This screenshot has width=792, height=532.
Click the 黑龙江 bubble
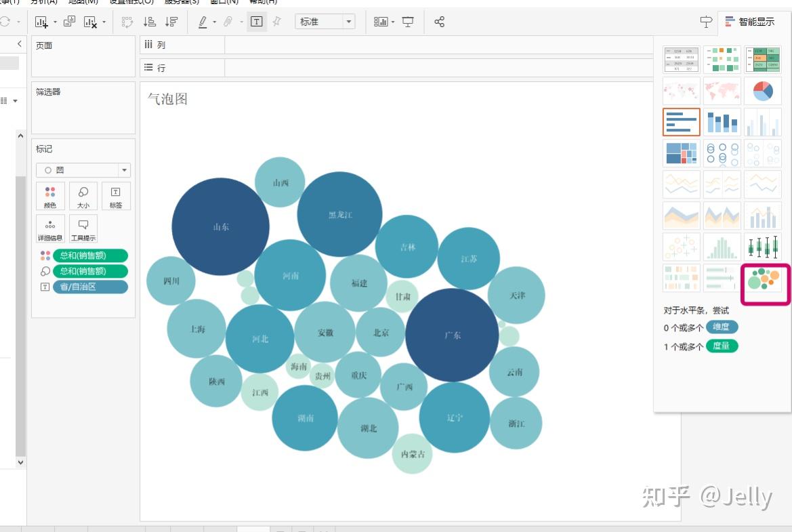[x=339, y=214]
